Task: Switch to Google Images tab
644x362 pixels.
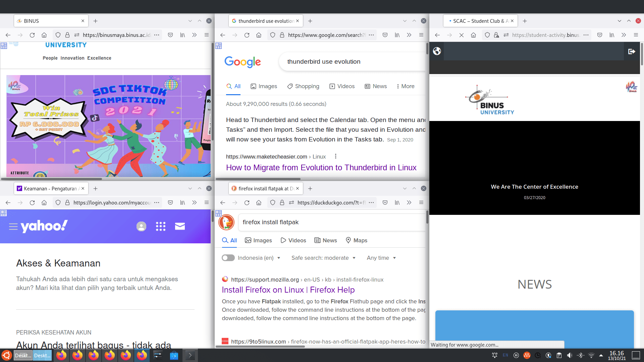Action: tap(264, 86)
